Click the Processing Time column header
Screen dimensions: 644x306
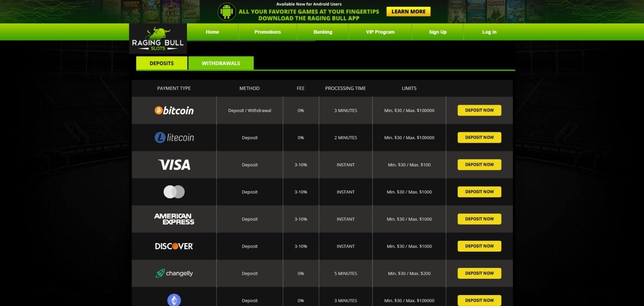pyautogui.click(x=345, y=88)
